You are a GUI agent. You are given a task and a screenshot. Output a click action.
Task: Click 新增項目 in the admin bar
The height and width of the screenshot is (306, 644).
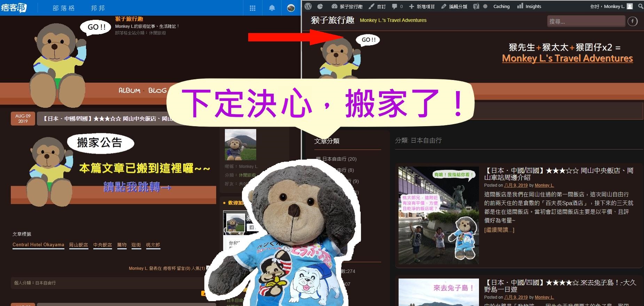point(422,6)
